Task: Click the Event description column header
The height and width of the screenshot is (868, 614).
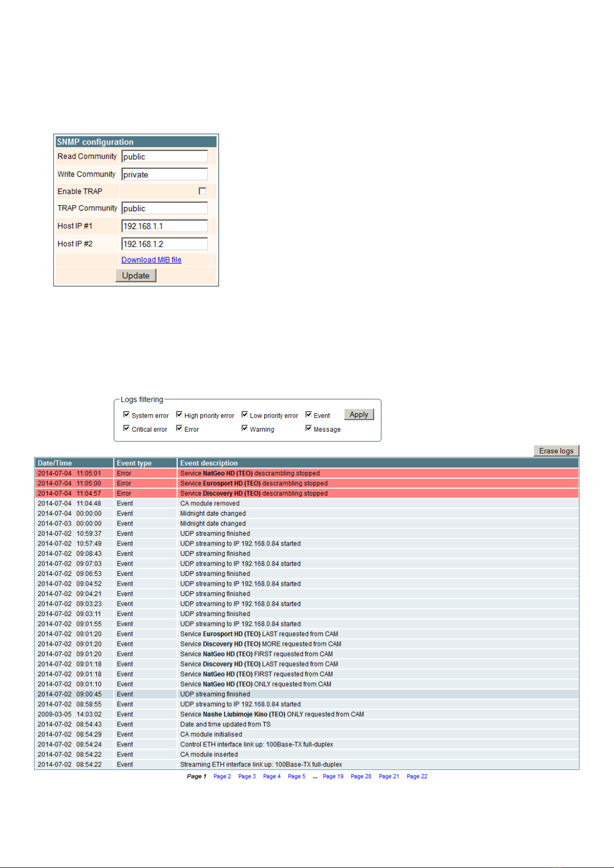Action: coord(378,463)
